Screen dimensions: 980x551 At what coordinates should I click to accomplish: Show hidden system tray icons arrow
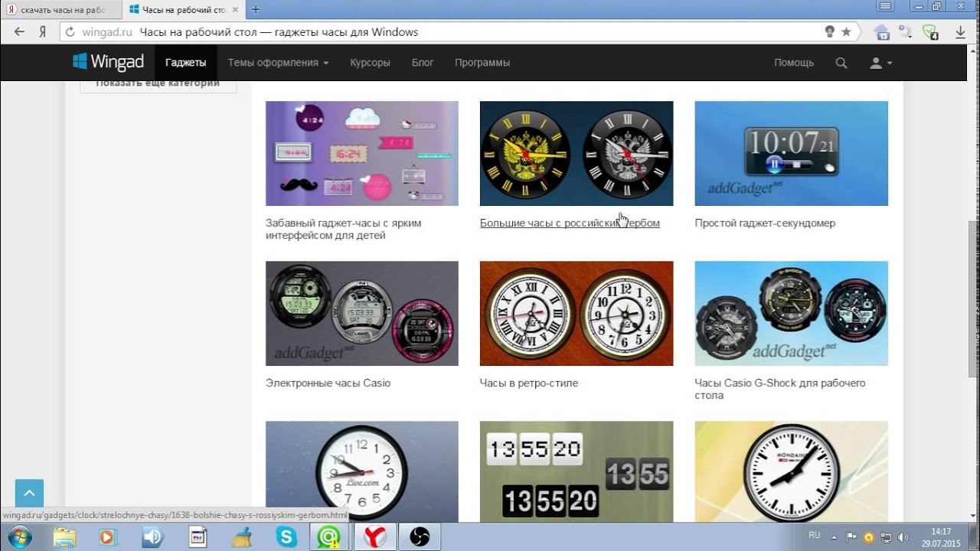point(834,536)
